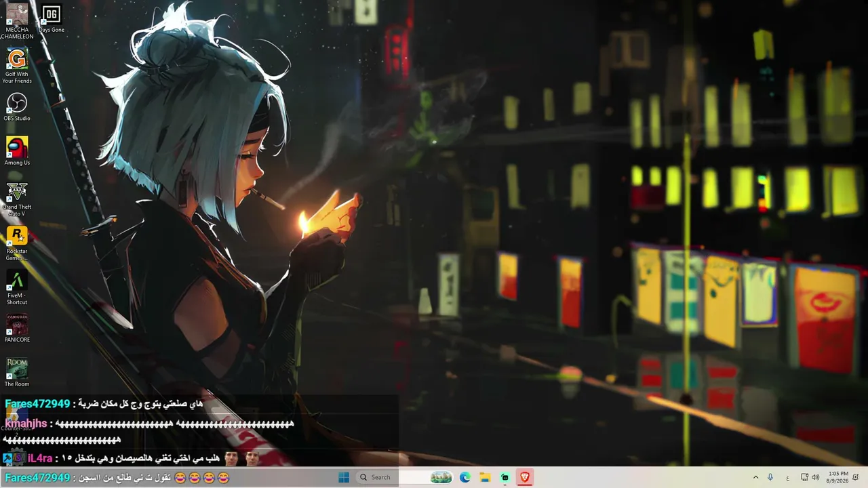Click chat username kmahjhs
The image size is (868, 488).
point(26,424)
